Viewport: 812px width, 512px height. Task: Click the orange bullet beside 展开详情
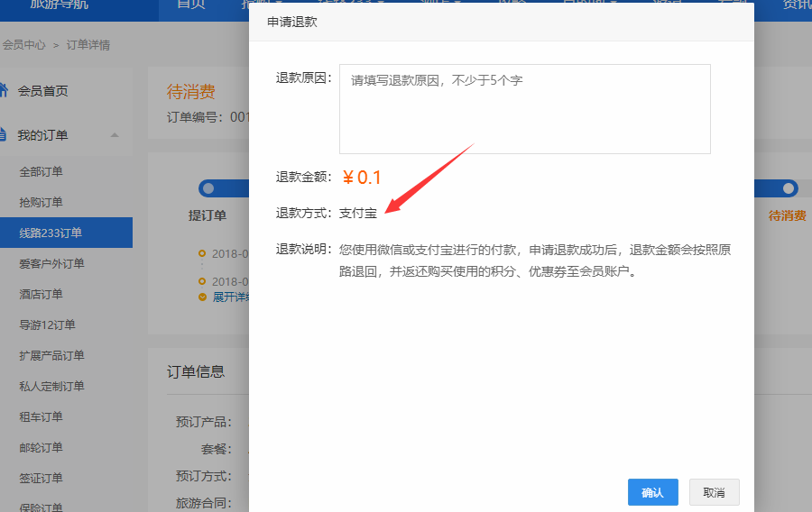point(203,297)
